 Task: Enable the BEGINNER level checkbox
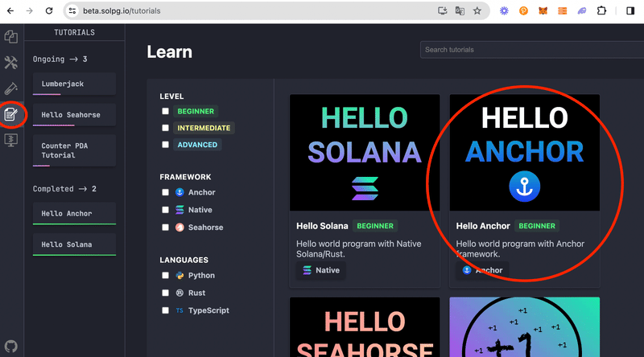[165, 111]
